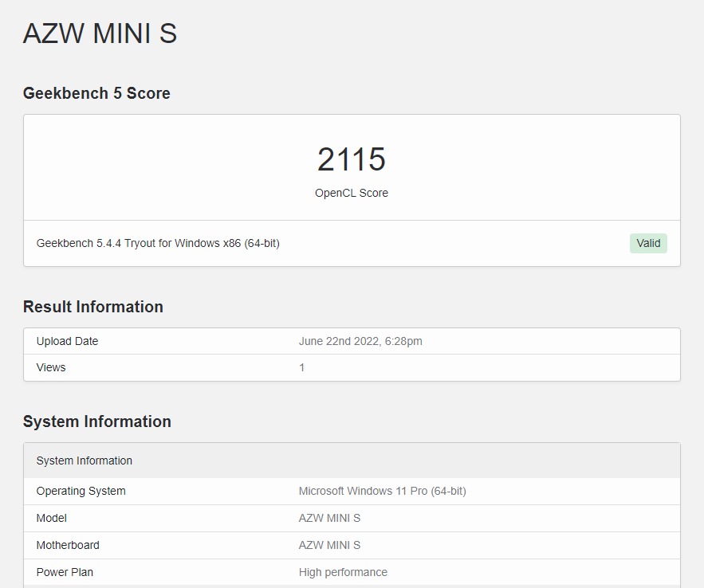The image size is (704, 588).
Task: Click the AZW MINI S page title
Action: pos(100,33)
